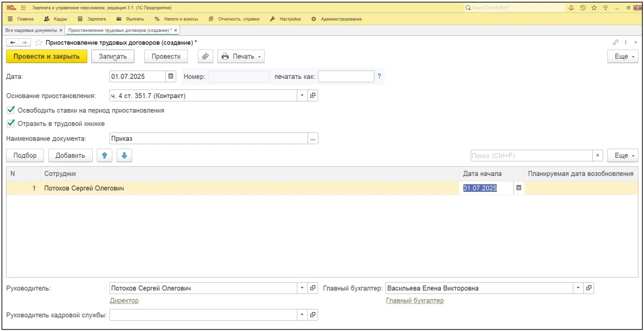
Task: Open favorites star icon in title bar
Action: pos(594,8)
